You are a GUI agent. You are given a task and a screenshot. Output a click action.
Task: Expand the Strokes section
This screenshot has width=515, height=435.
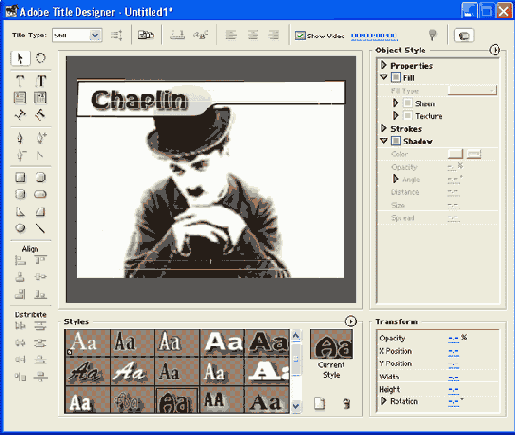pos(384,128)
